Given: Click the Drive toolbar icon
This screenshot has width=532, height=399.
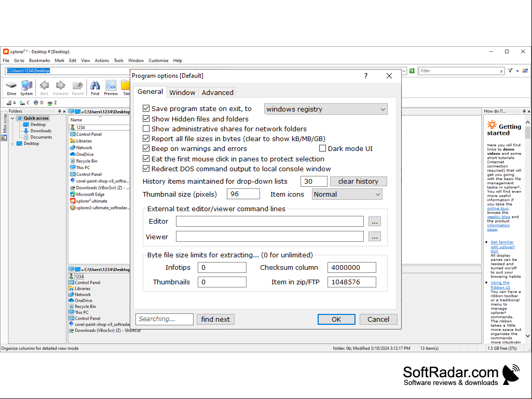Looking at the screenshot, I should pyautogui.click(x=11, y=88).
